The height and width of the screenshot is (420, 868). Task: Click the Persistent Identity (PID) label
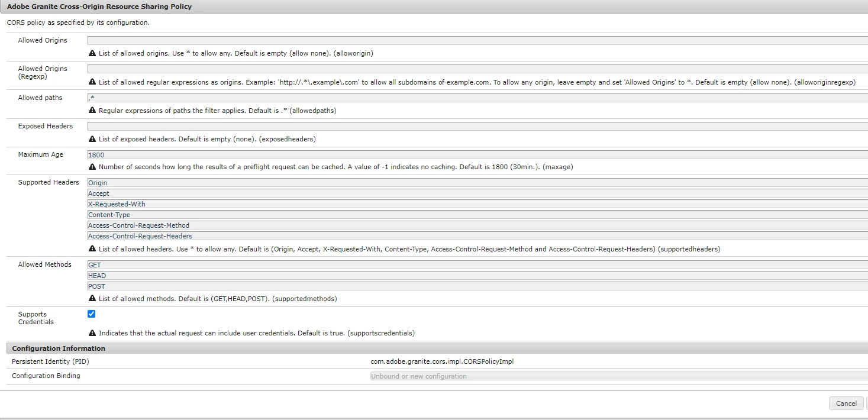click(x=50, y=361)
